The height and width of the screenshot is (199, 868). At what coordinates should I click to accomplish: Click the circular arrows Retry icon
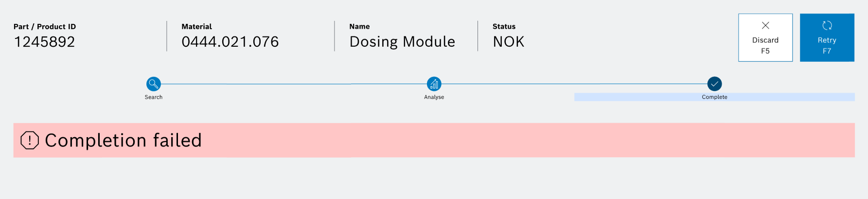coord(827,25)
